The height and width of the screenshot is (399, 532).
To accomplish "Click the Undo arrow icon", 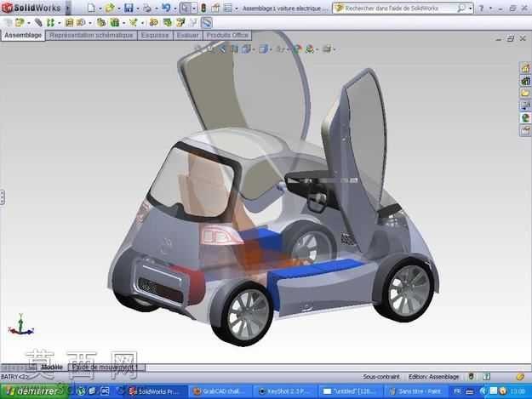I will click(x=166, y=8).
